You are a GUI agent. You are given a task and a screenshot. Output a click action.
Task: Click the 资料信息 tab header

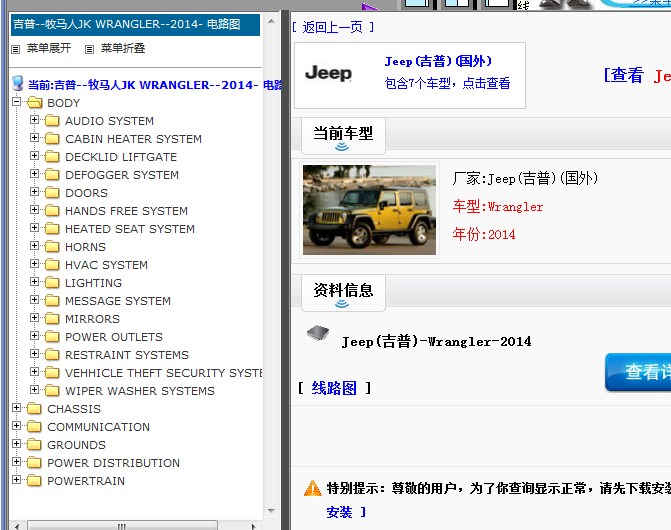(x=343, y=293)
